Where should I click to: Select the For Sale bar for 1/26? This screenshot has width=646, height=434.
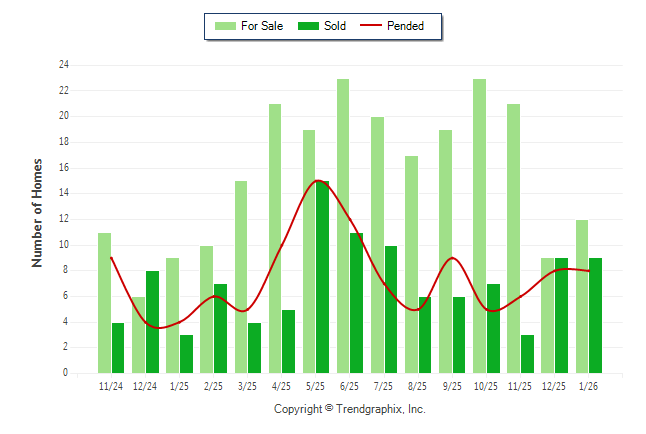(x=582, y=296)
